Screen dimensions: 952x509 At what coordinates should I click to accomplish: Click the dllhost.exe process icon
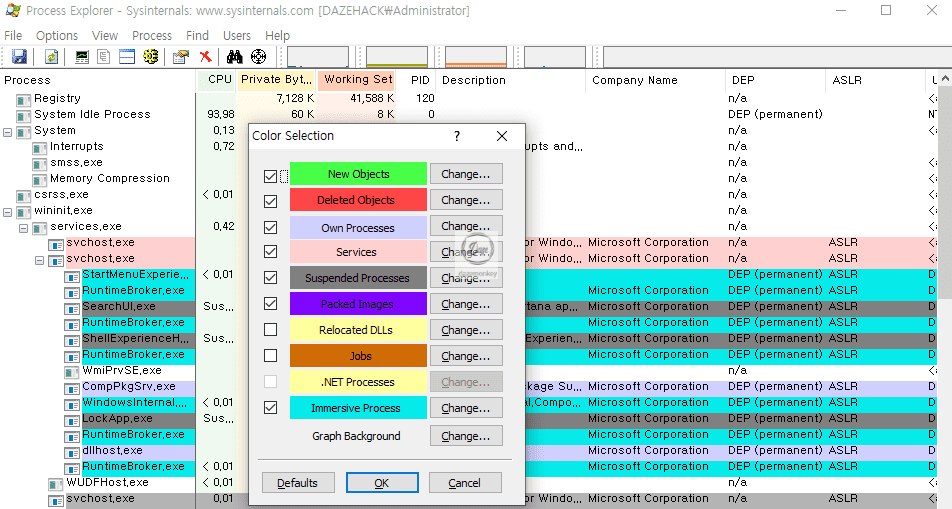(72, 452)
